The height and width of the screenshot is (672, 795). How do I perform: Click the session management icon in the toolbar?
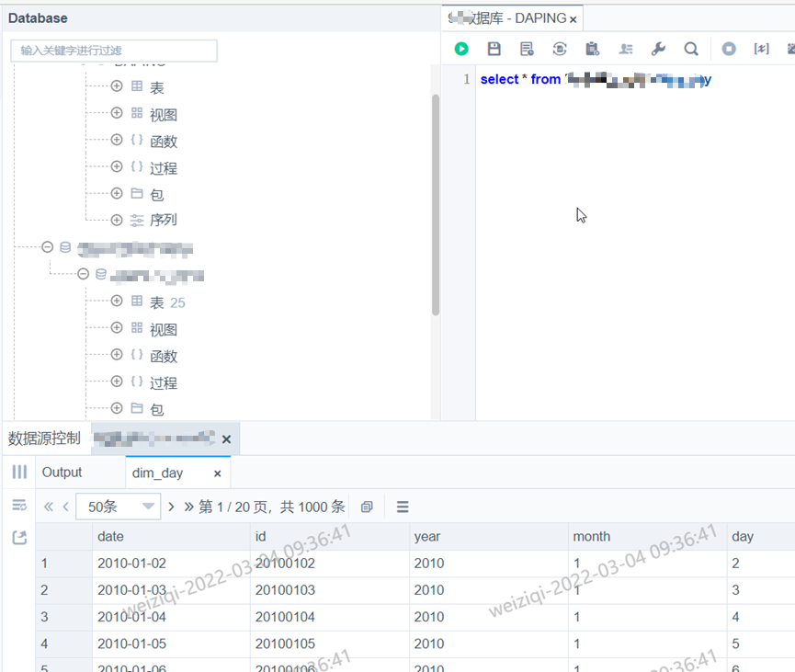coord(625,49)
